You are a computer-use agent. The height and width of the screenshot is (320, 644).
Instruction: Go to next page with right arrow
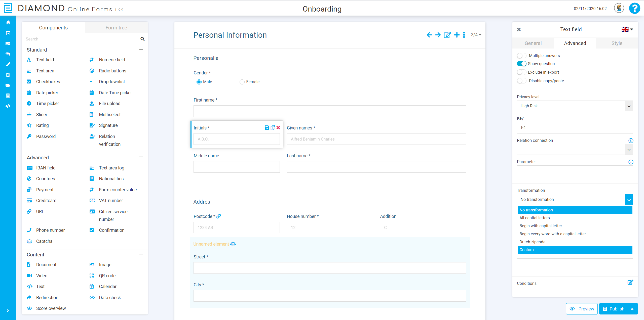point(438,35)
